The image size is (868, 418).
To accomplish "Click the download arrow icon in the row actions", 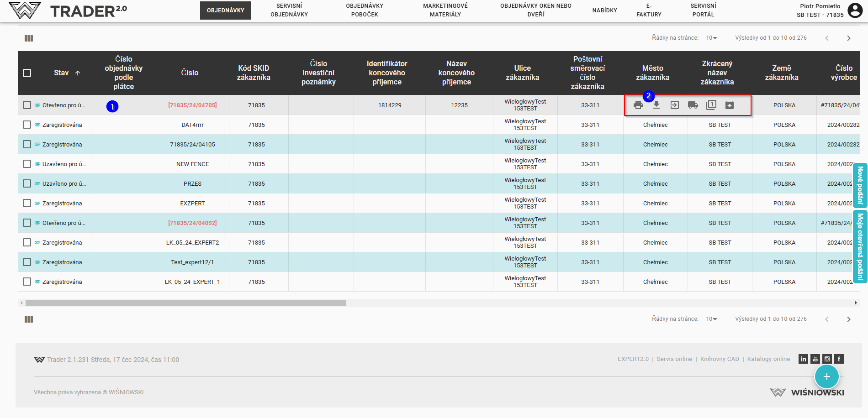I will pos(656,105).
